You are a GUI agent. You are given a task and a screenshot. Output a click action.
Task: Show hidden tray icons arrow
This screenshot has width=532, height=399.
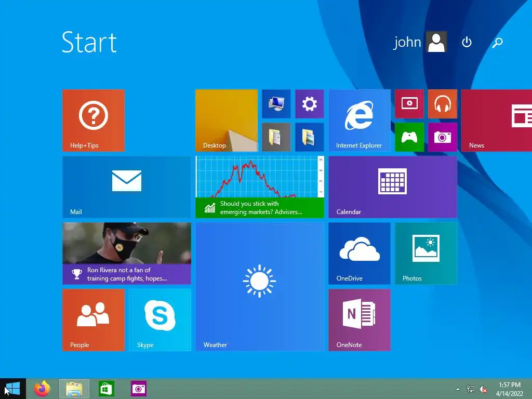pos(458,389)
